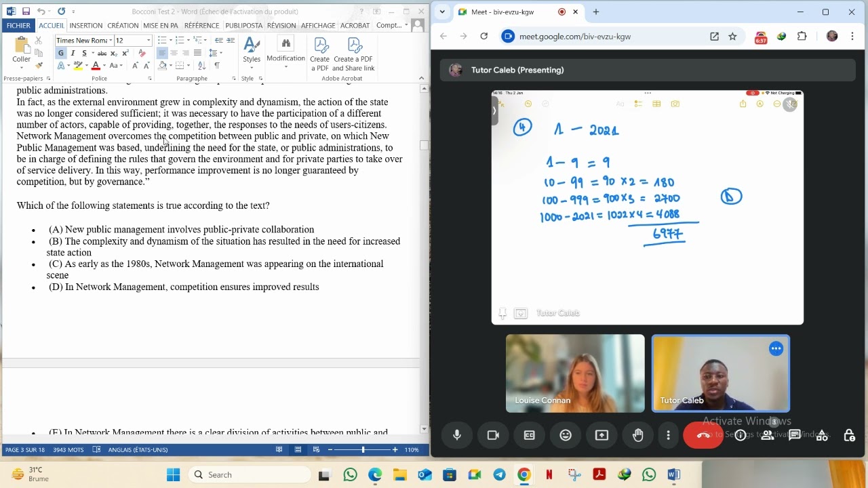Increase indent in the Paragraphe group
The image size is (868, 488).
pos(231,41)
